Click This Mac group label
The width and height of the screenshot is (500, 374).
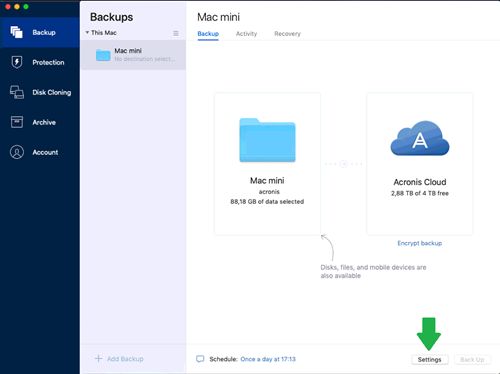point(104,33)
